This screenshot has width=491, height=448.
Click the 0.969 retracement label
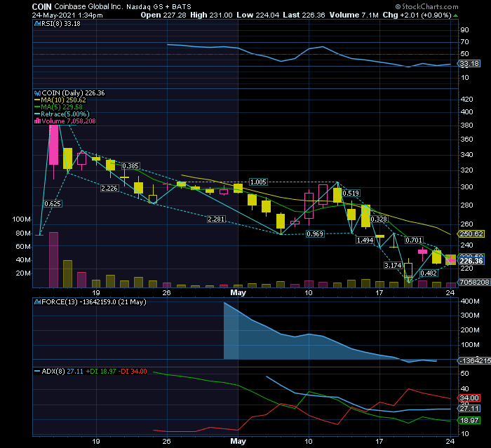[x=315, y=234]
